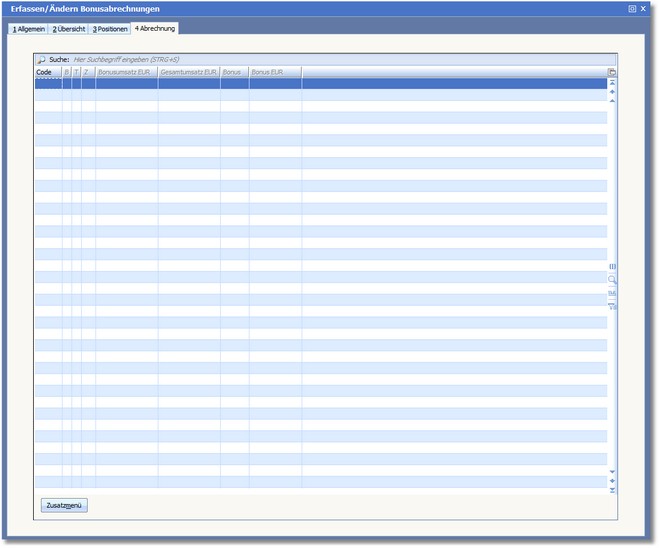Switch to the 1 Allgemein tab
This screenshot has height=548, width=659.
(x=28, y=29)
